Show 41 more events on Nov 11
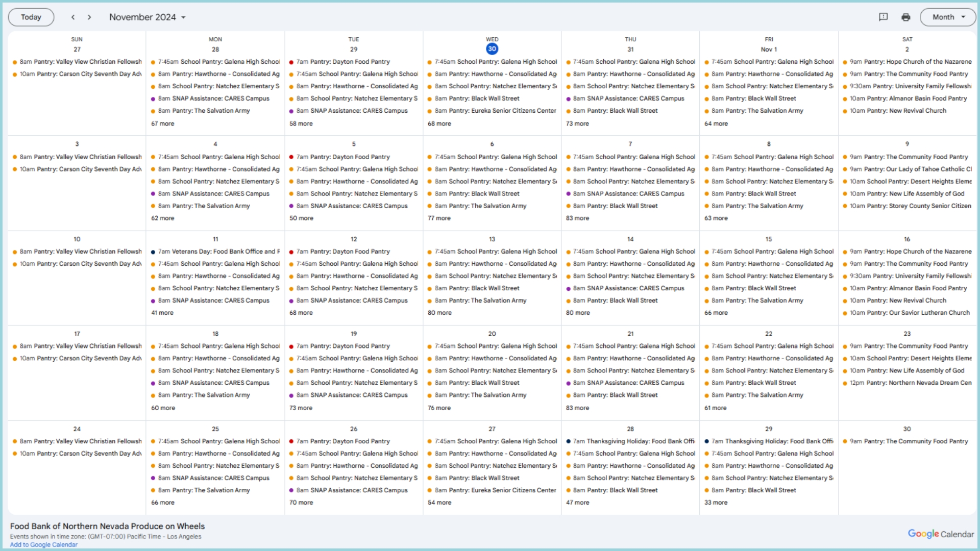The width and height of the screenshot is (980, 551). coord(162,313)
